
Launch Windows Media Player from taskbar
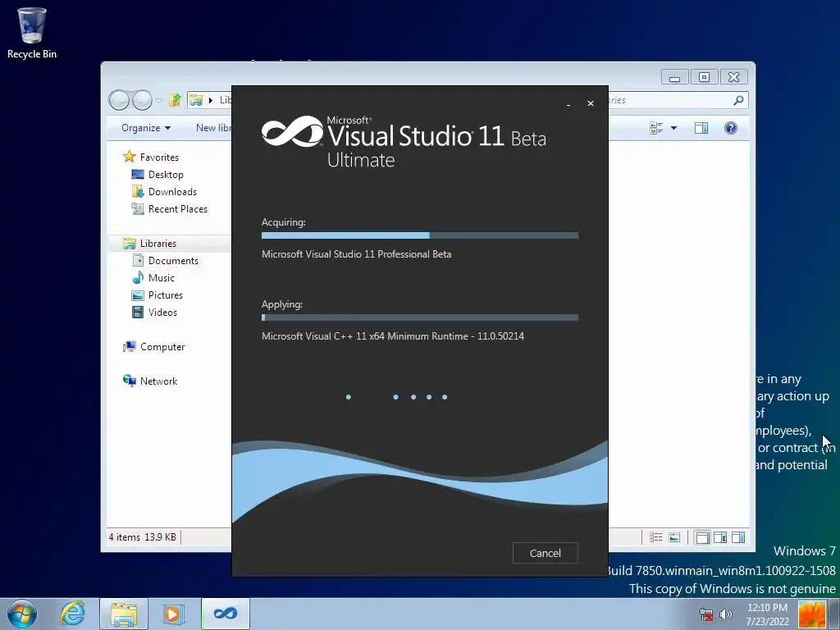click(174, 614)
